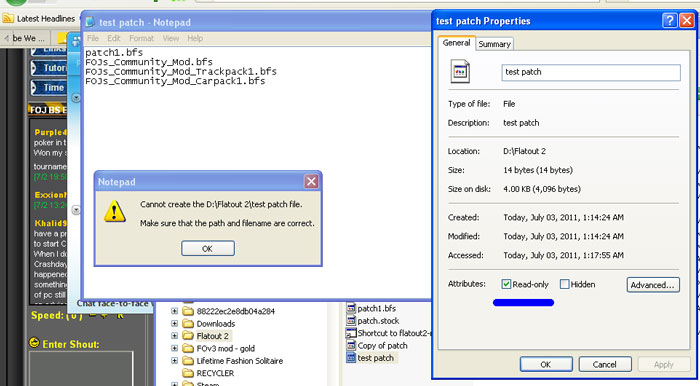Screen dimensions: 700x386
Task: Click the Time sidebar button on webpage
Action: 49,87
